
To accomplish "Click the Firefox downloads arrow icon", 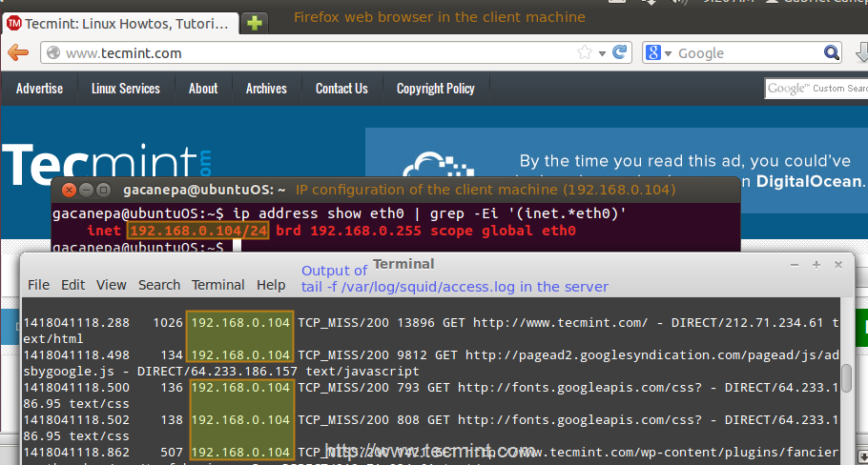I will coord(862,53).
